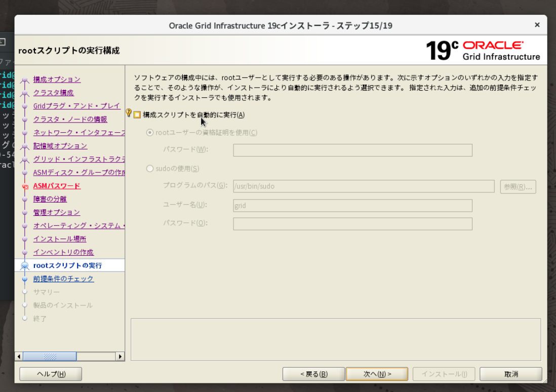Screen dimensions: 556x392
Task: Click the root パスワード(W) input field
Action: pos(352,150)
